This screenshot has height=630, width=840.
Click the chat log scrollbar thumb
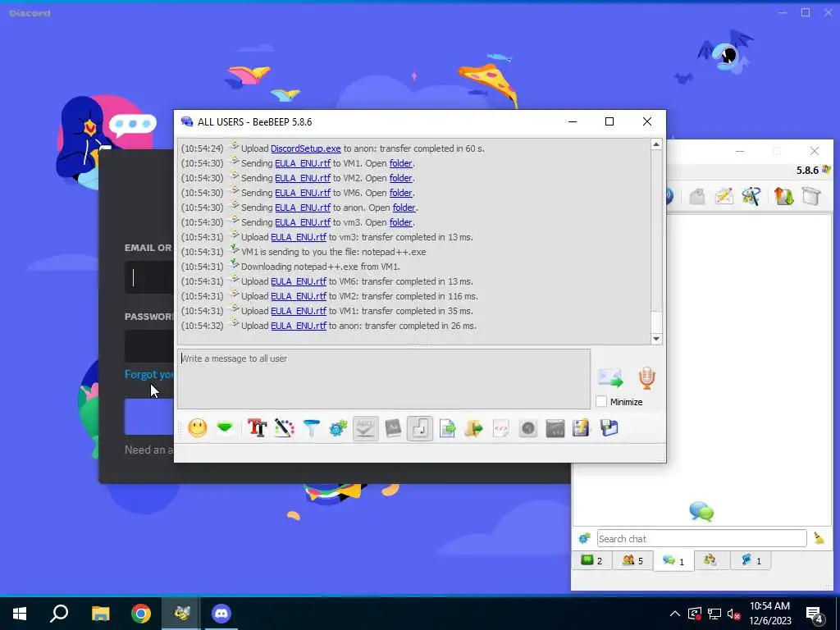click(656, 321)
